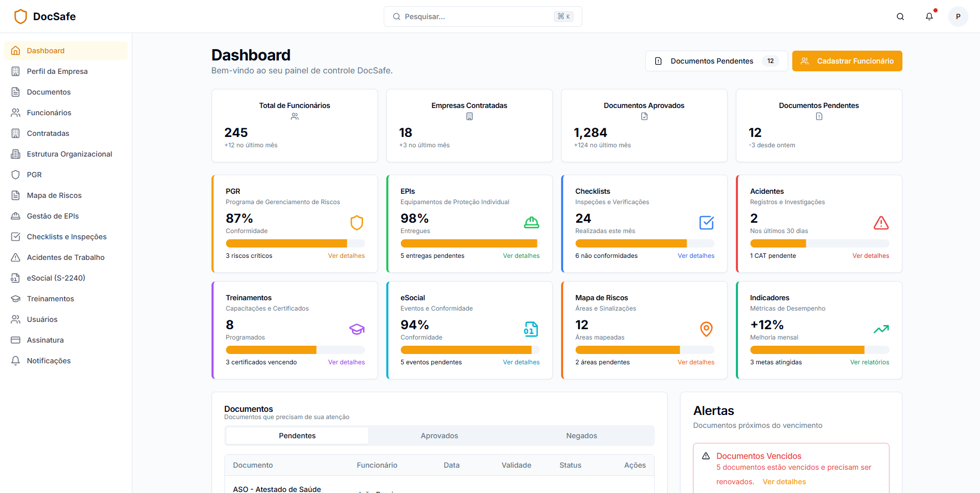Click the Indicadores trending-up arrow icon
Image resolution: width=980 pixels, height=493 pixels.
pos(881,329)
